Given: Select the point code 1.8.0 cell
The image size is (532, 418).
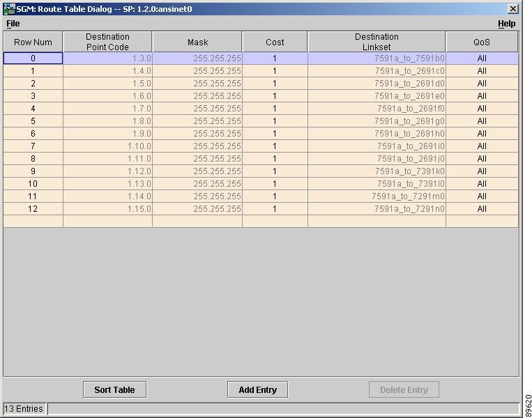Looking at the screenshot, I should click(x=107, y=121).
